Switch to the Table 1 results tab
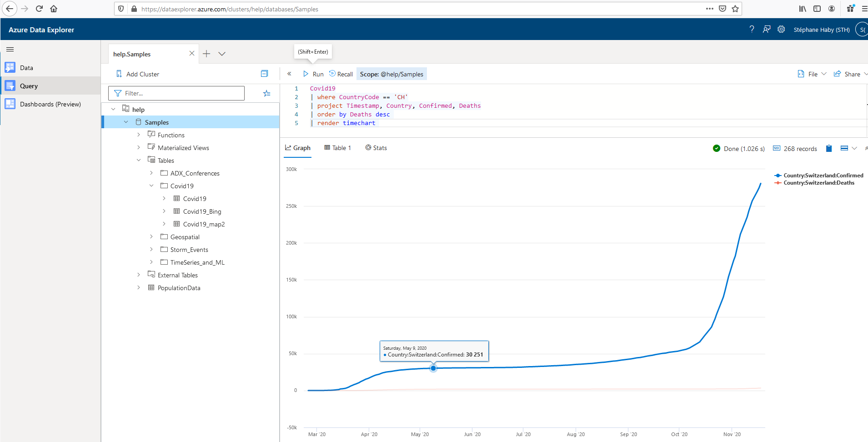 tap(338, 148)
